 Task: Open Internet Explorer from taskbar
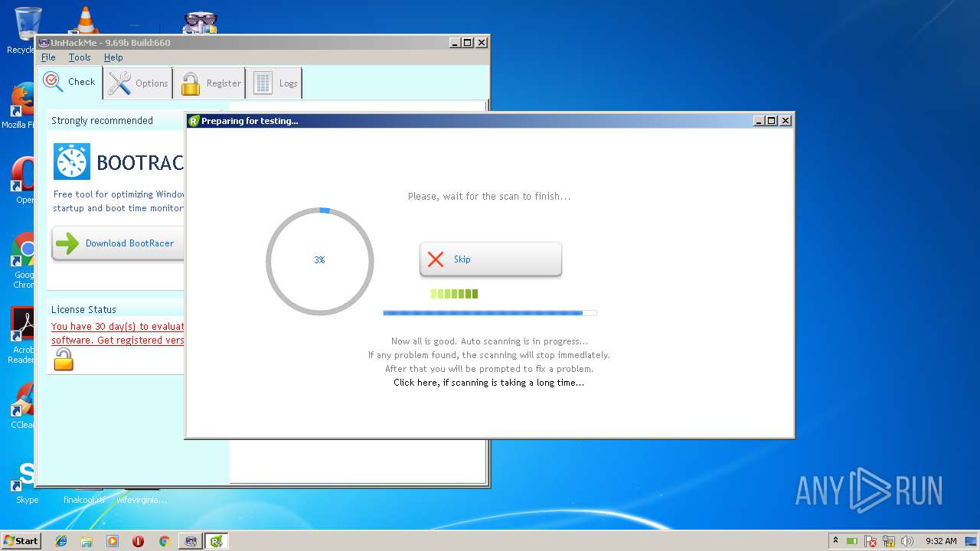(x=61, y=541)
